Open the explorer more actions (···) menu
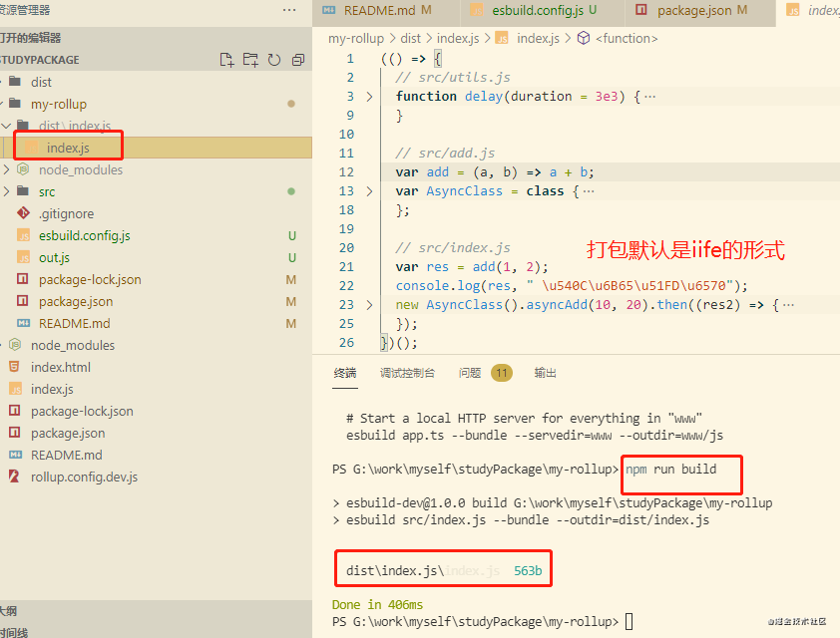 pos(289,9)
